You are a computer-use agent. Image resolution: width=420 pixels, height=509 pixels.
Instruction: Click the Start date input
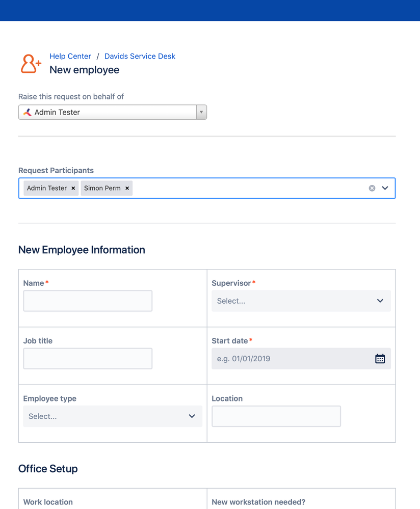coord(293,359)
